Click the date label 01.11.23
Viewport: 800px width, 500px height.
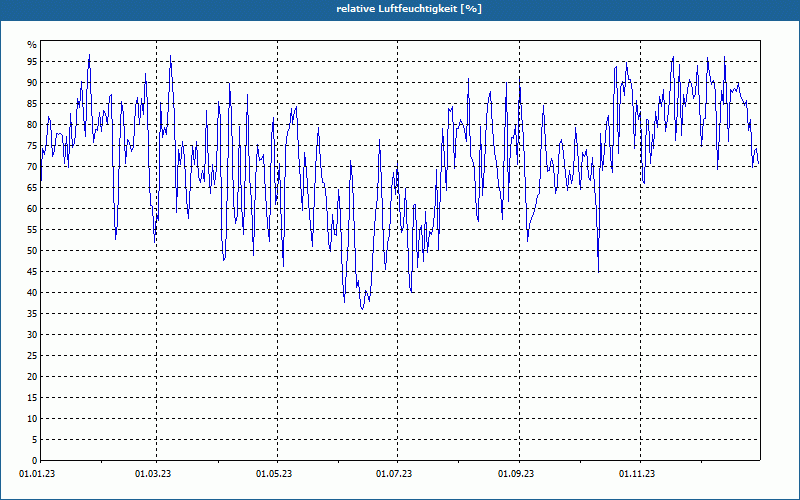637,474
